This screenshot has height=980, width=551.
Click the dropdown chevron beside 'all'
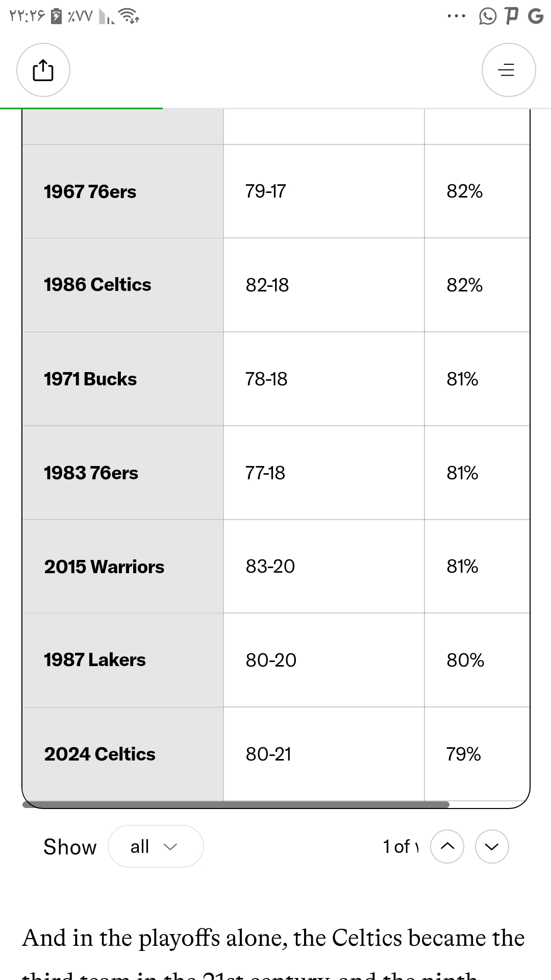[170, 847]
